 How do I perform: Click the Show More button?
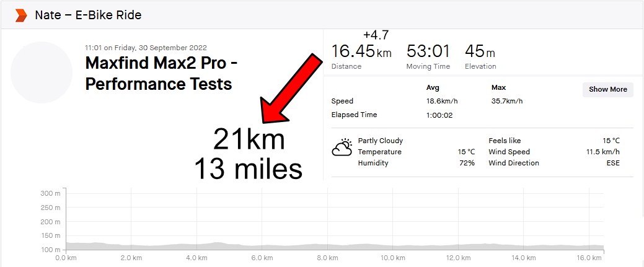click(x=608, y=90)
